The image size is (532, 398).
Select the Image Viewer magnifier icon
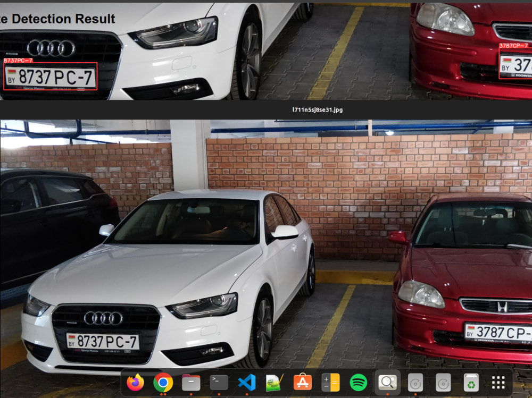pyautogui.click(x=387, y=383)
